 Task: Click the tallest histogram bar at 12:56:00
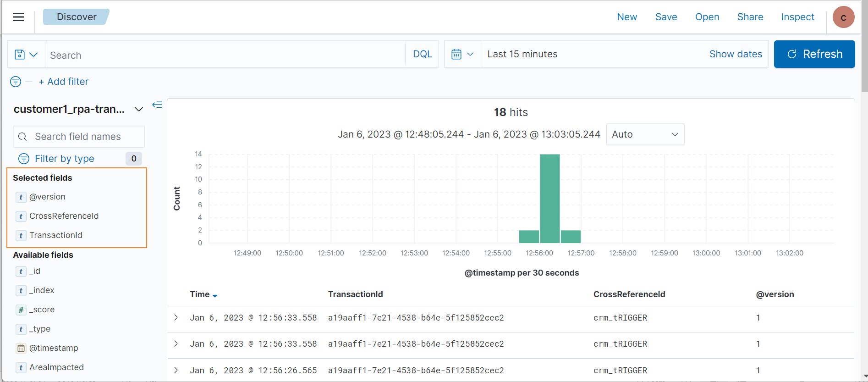549,198
